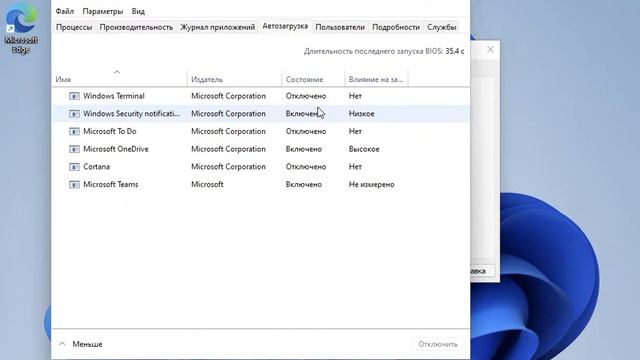This screenshot has width=640, height=360.
Task: Sort by the Влияние на запуск column
Action: pyautogui.click(x=376, y=79)
